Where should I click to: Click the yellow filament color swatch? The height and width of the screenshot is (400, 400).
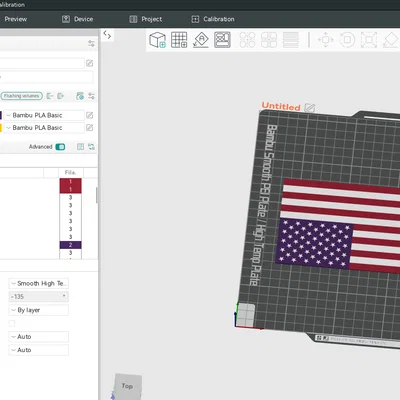tap(1, 128)
